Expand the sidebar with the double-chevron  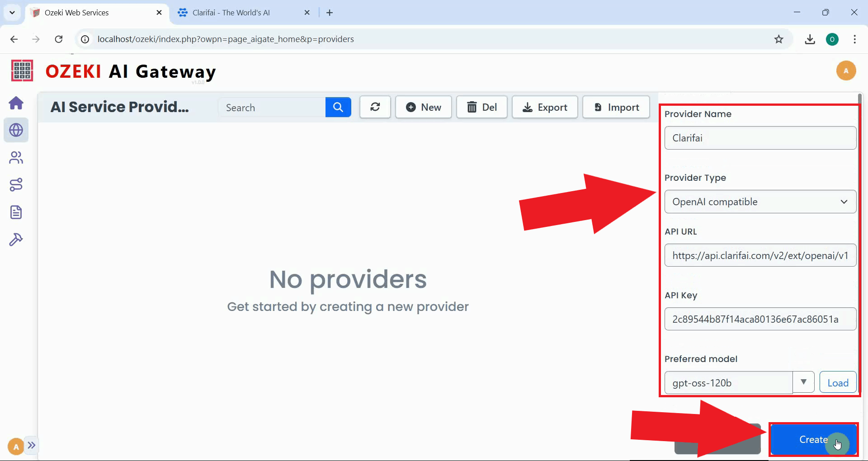click(x=32, y=446)
